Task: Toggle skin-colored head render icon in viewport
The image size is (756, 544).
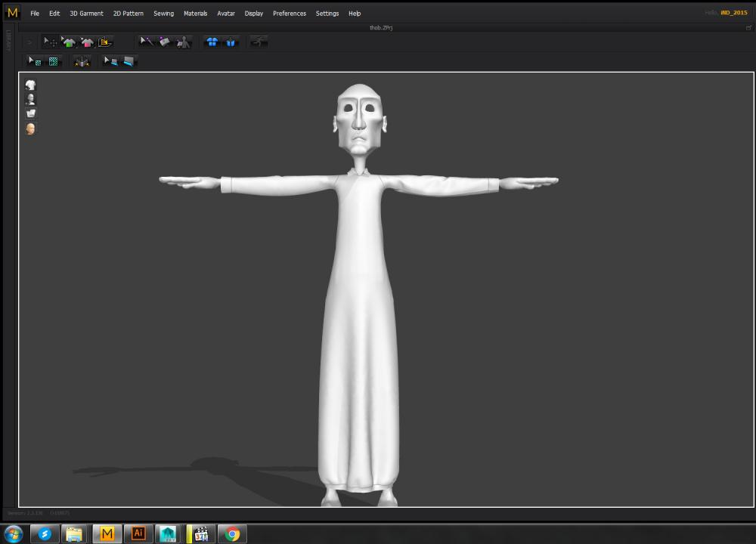Action: (x=31, y=128)
